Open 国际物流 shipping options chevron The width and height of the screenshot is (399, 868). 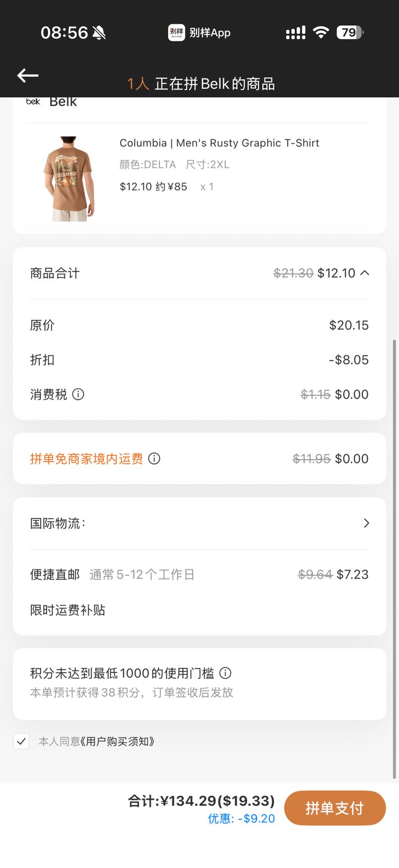[x=366, y=523]
